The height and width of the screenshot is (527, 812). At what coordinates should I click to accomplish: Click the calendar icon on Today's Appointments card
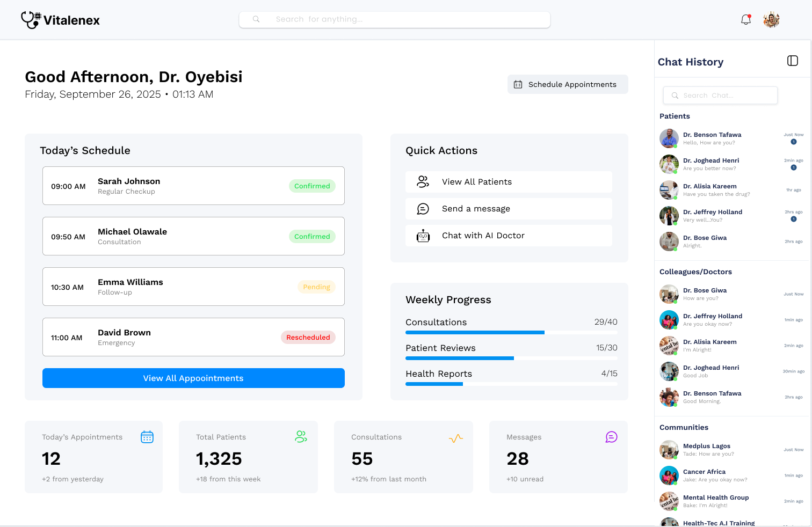point(147,437)
